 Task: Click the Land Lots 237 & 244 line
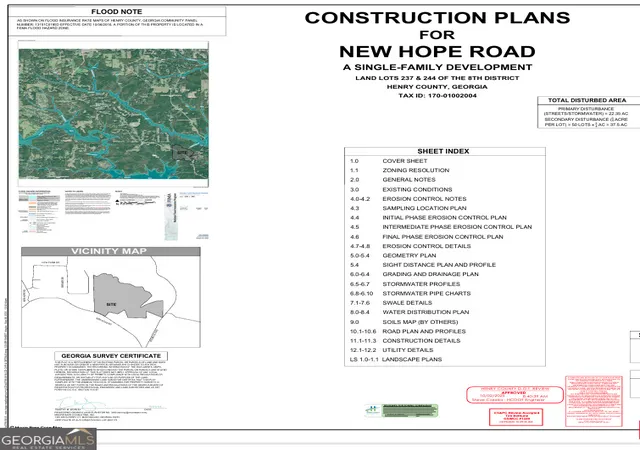click(437, 78)
